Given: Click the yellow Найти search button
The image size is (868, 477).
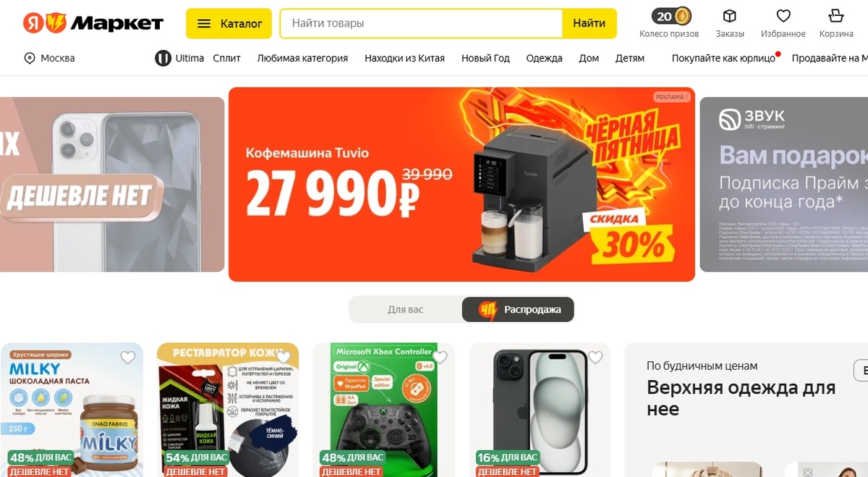Looking at the screenshot, I should (590, 23).
